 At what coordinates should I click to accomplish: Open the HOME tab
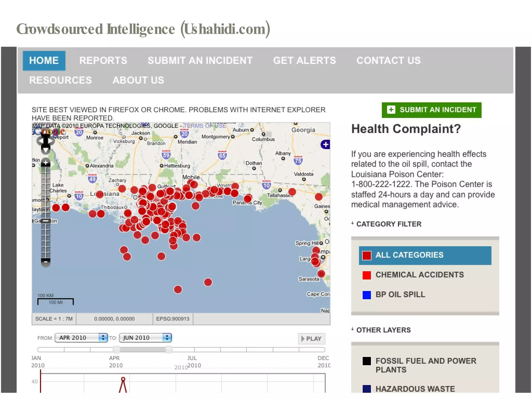coord(44,61)
